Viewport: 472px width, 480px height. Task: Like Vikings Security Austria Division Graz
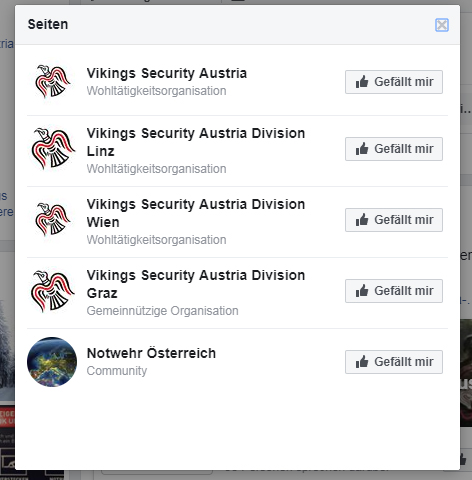tap(394, 291)
